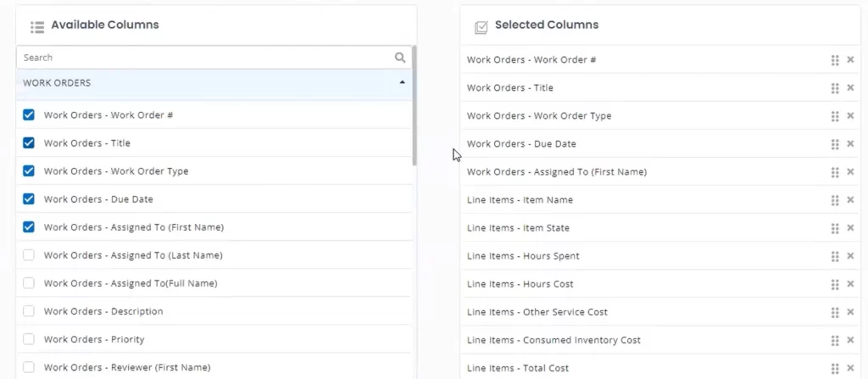The image size is (868, 379).
Task: Grab drag handle for Work Order Type selected row
Action: (835, 116)
